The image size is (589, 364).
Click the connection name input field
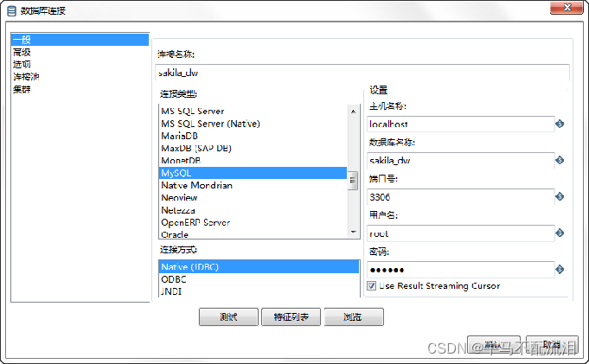click(x=362, y=73)
